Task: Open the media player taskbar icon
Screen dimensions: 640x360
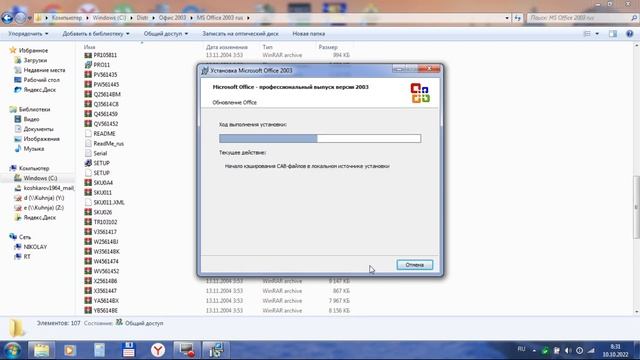Action: [70, 350]
